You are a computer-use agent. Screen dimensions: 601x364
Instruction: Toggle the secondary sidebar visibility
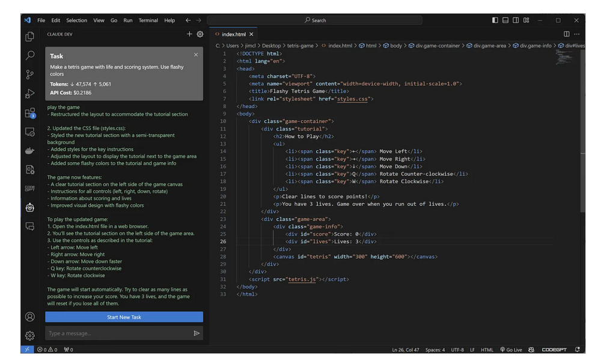[x=515, y=20]
